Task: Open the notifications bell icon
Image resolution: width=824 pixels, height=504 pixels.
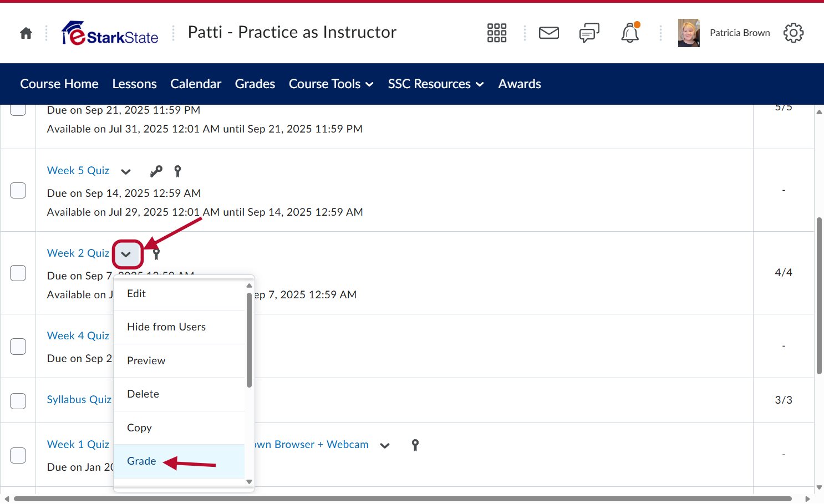Action: (630, 33)
